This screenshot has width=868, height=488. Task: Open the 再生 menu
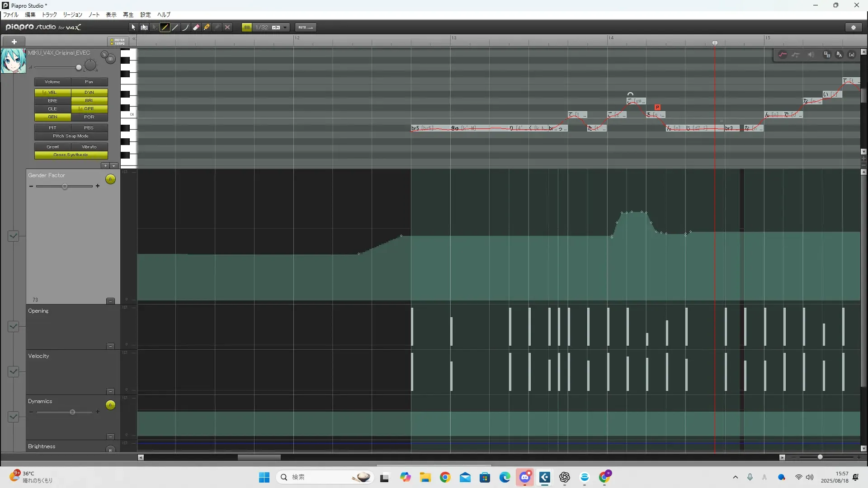(x=128, y=15)
